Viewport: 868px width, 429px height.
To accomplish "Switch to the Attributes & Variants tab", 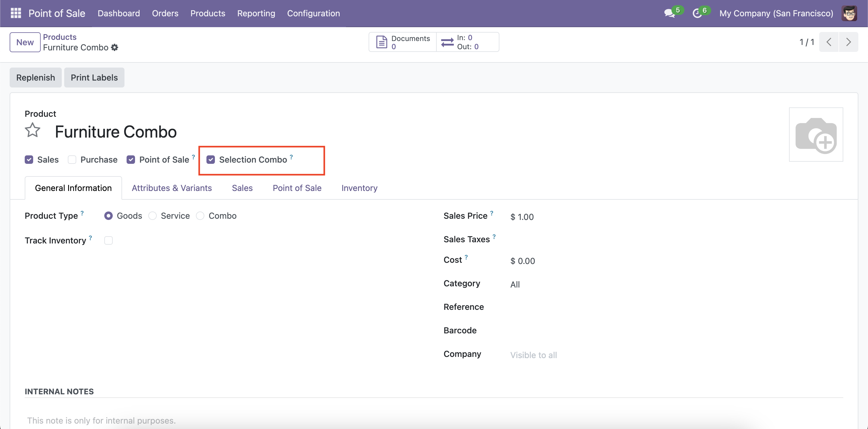I will click(171, 188).
